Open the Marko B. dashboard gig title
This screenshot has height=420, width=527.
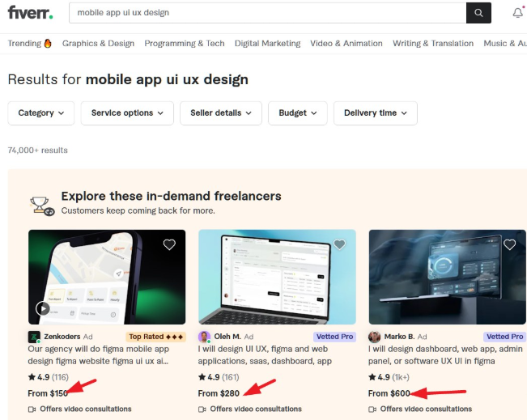(x=445, y=355)
